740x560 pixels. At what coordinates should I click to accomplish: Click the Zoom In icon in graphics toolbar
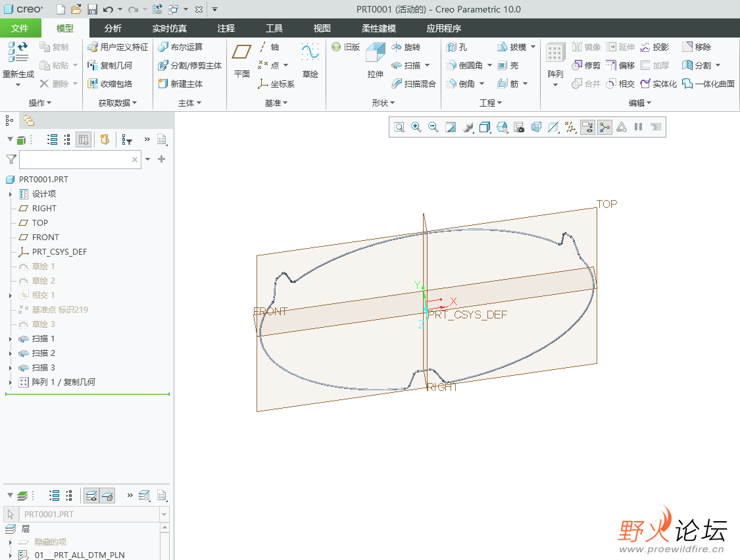pyautogui.click(x=416, y=127)
